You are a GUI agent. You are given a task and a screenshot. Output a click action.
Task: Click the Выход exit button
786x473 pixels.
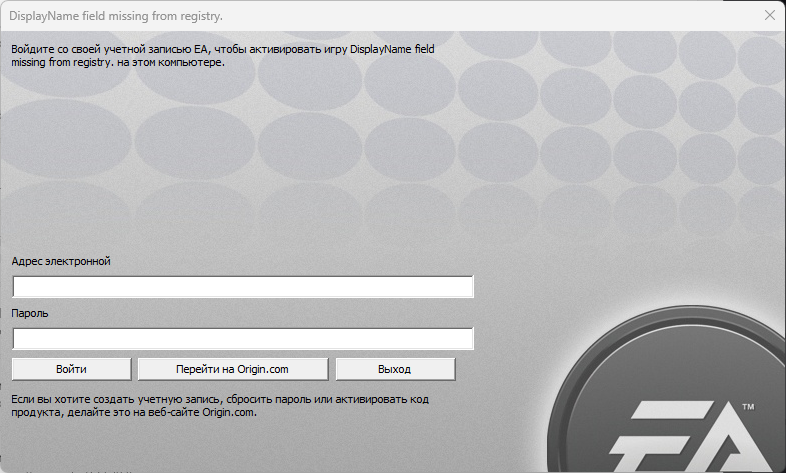(395, 369)
